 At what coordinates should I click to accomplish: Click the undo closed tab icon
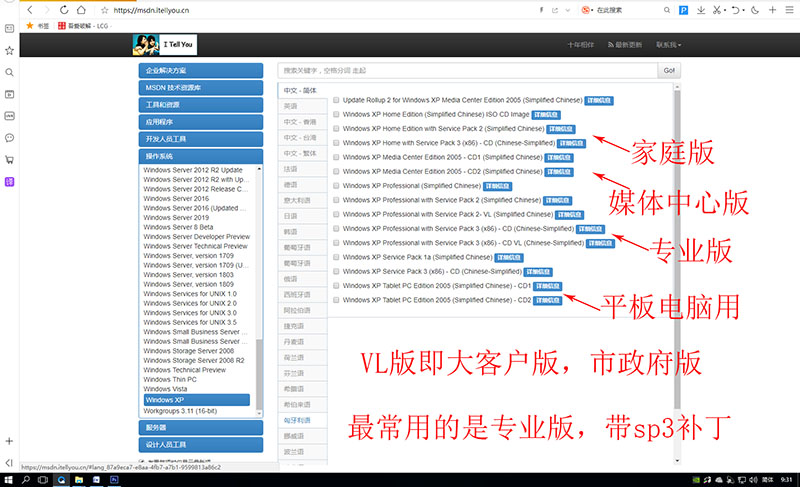point(735,10)
